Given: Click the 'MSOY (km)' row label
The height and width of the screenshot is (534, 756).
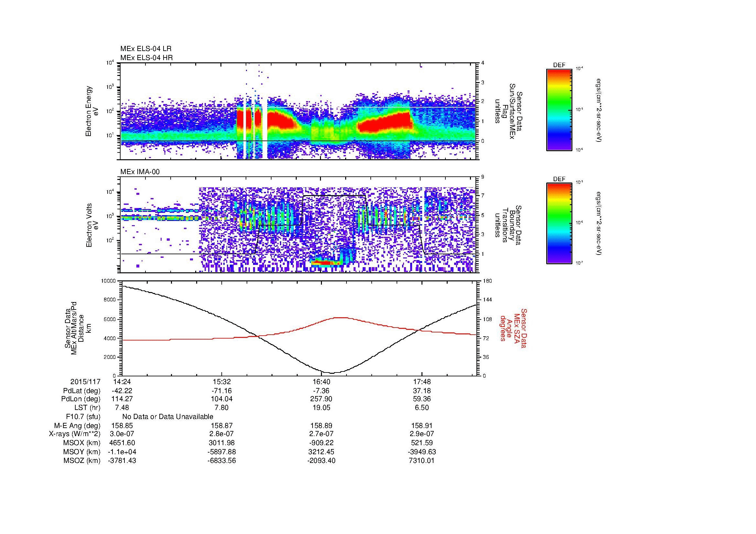Looking at the screenshot, I should 82,452.
